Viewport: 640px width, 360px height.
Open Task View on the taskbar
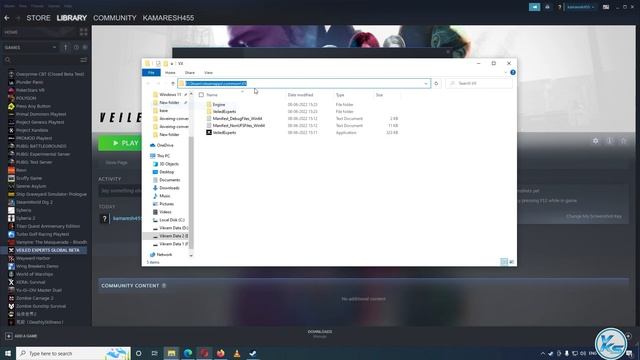[x=154, y=353]
